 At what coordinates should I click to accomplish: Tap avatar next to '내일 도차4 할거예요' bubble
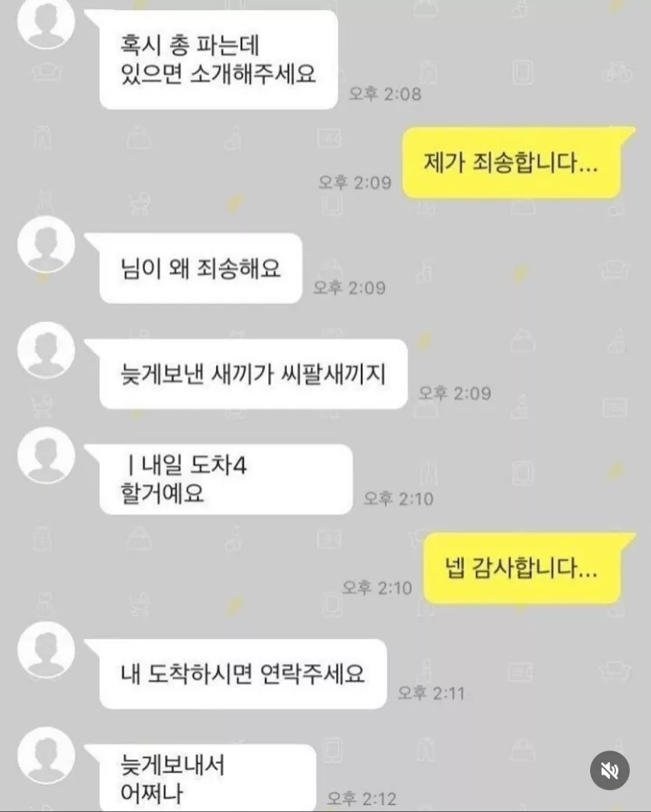[46, 455]
